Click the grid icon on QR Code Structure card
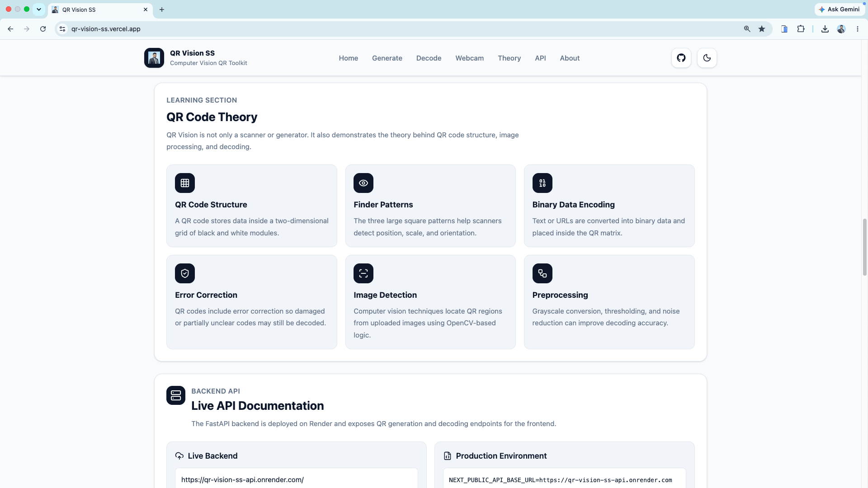Viewport: 868px width, 488px height. 185,183
